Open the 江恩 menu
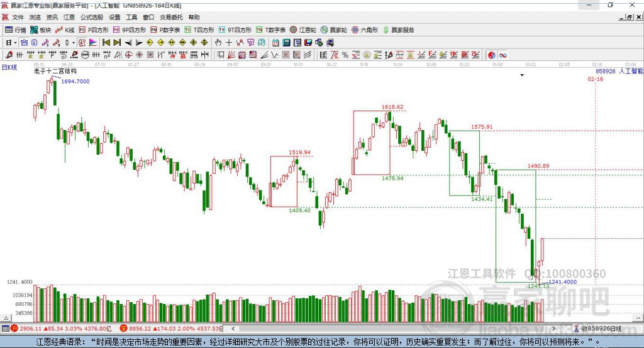The height and width of the screenshot is (348, 644). point(69,17)
